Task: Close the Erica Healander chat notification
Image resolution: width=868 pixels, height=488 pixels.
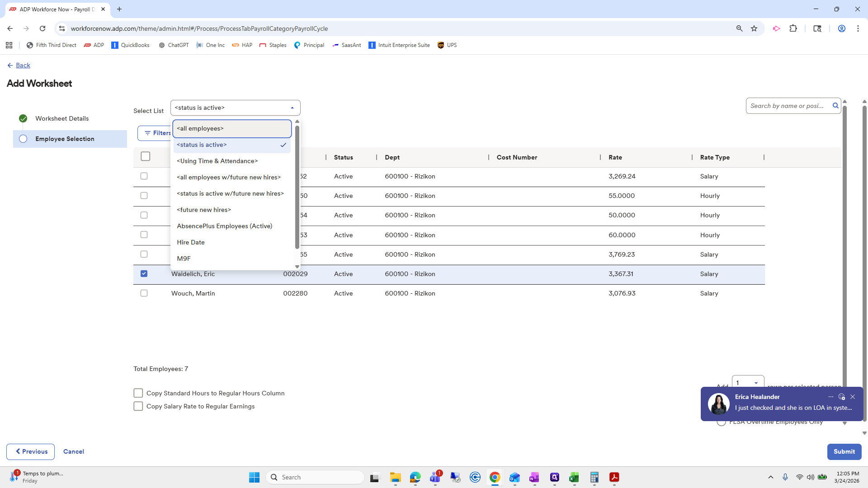Action: (x=853, y=397)
